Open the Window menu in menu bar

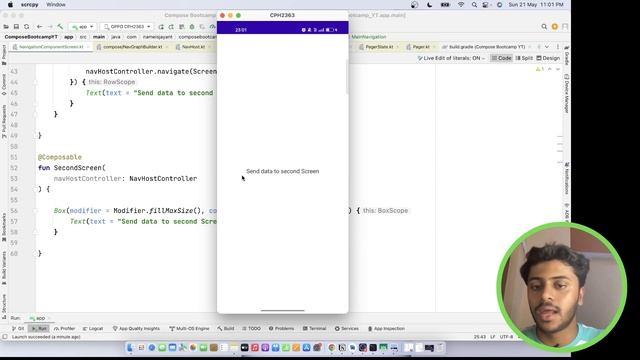[x=56, y=4]
